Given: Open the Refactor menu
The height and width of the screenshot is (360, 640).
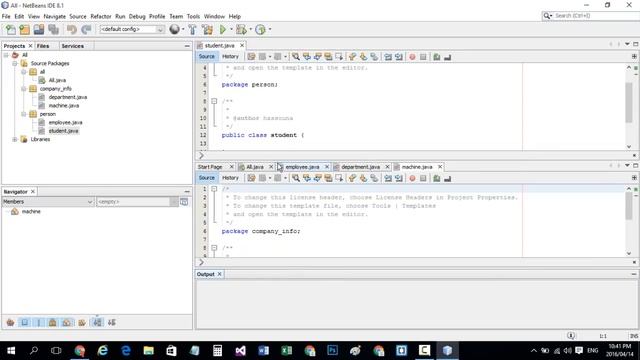Looking at the screenshot, I should (101, 16).
